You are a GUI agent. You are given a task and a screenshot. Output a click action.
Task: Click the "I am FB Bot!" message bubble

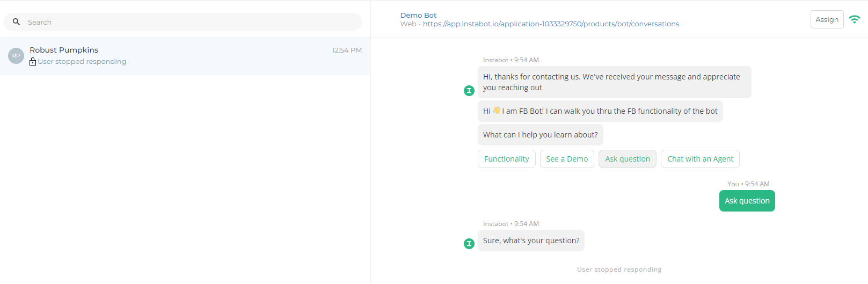coord(600,111)
